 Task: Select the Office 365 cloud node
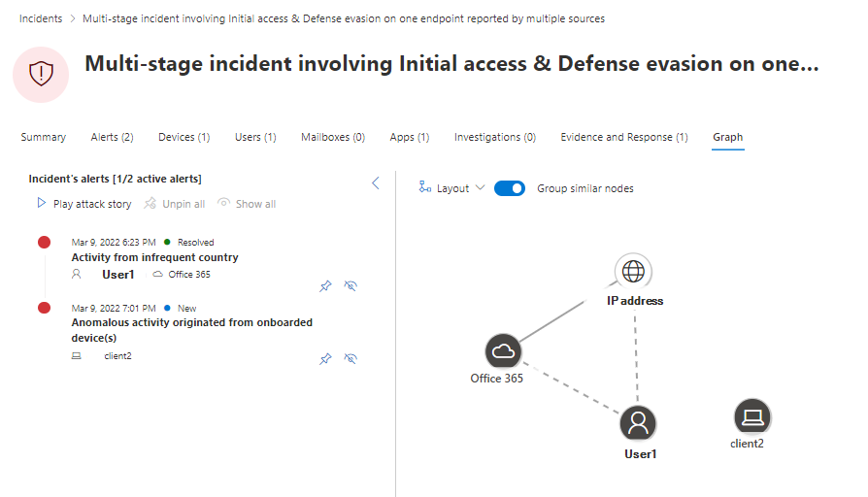pos(503,350)
